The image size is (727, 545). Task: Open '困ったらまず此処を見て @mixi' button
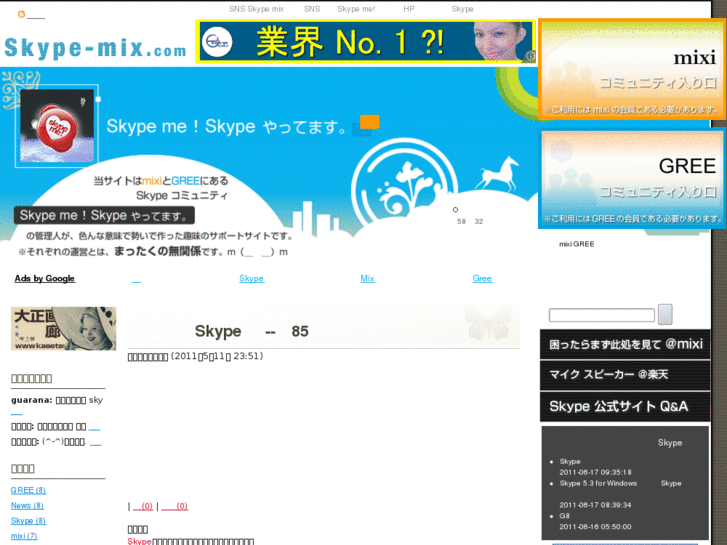(625, 344)
